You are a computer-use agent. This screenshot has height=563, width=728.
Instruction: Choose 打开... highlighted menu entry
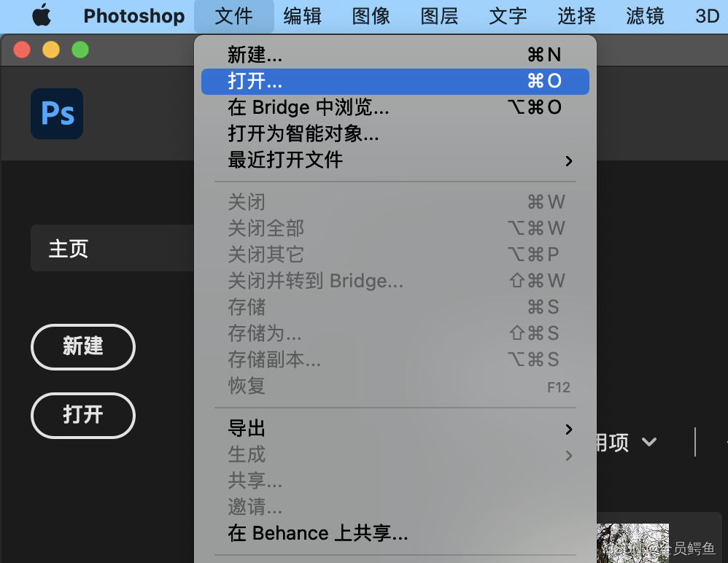[395, 81]
